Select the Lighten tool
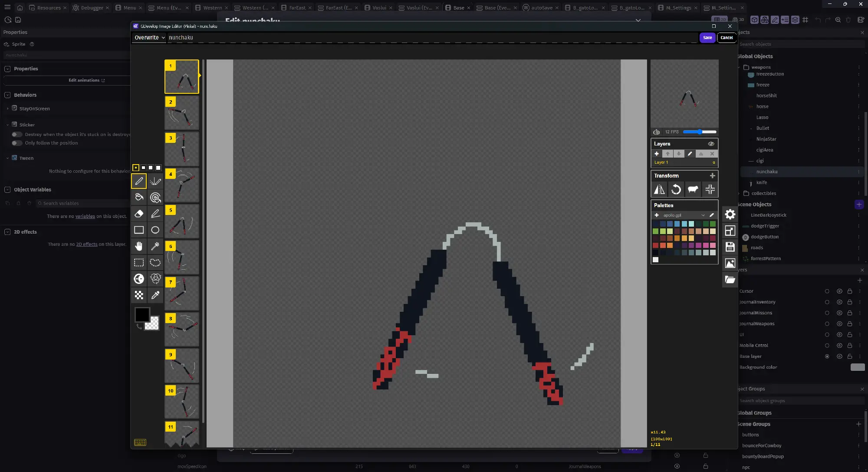 coord(139,279)
